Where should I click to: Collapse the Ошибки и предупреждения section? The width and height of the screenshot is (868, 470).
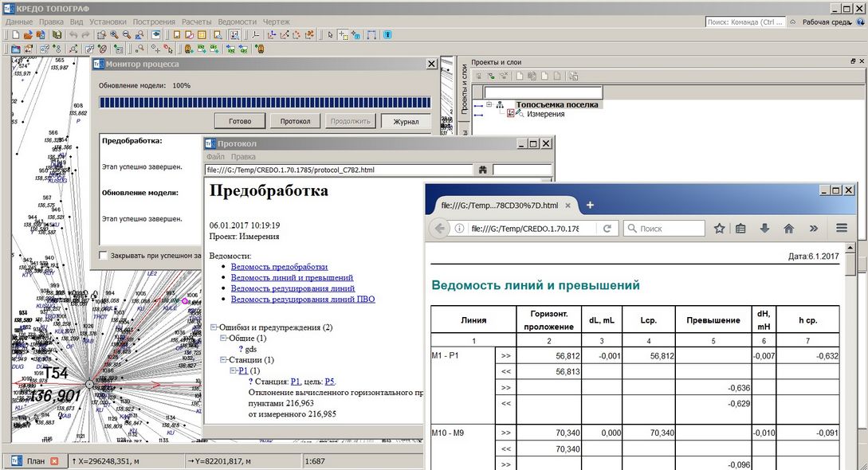point(213,327)
